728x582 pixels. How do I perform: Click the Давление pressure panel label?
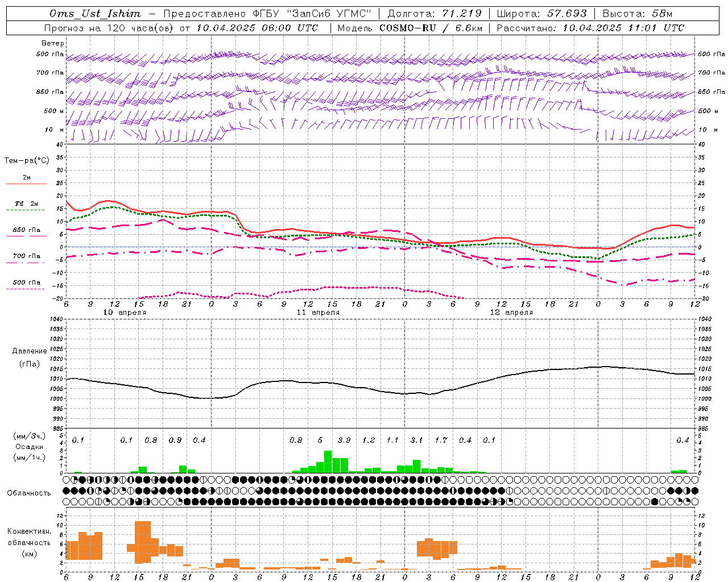tap(30, 351)
